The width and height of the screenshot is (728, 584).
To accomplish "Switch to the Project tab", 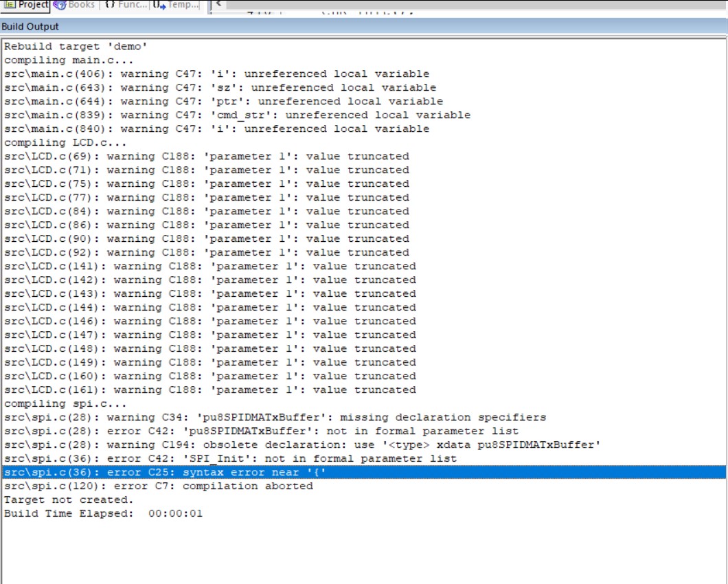I will click(32, 5).
